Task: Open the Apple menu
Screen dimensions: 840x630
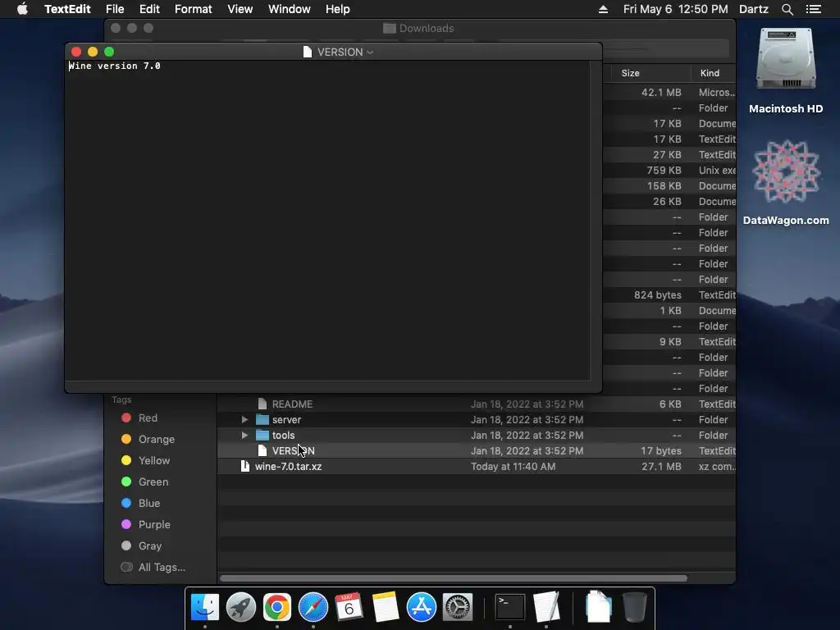Action: coord(22,9)
